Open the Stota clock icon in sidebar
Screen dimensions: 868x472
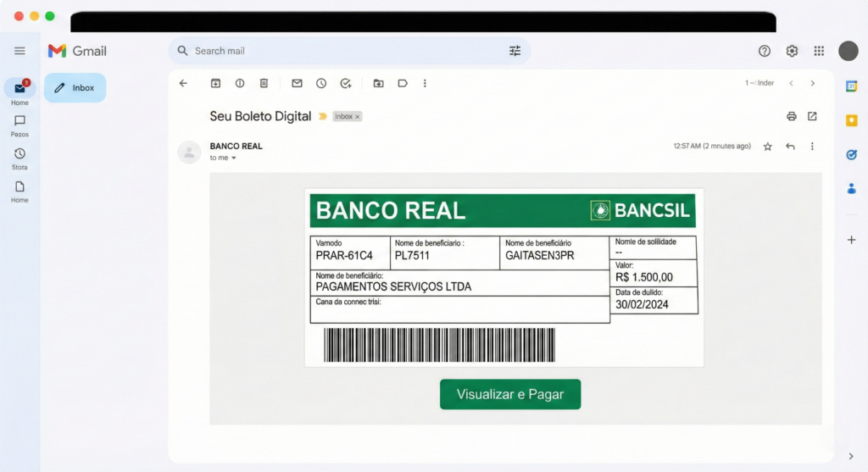tap(20, 153)
